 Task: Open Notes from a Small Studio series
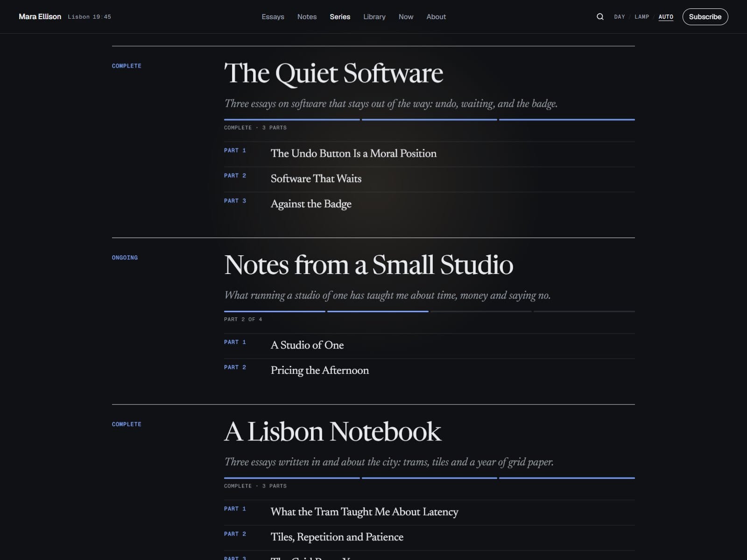(368, 265)
